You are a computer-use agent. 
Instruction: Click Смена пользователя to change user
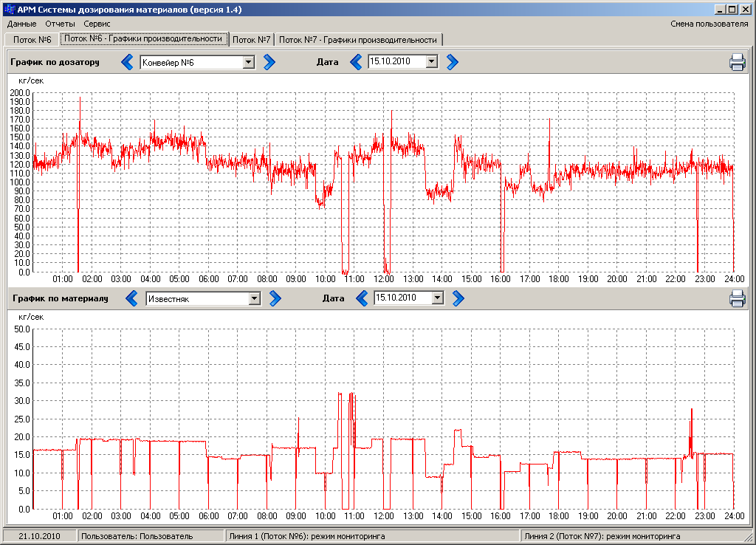[709, 24]
